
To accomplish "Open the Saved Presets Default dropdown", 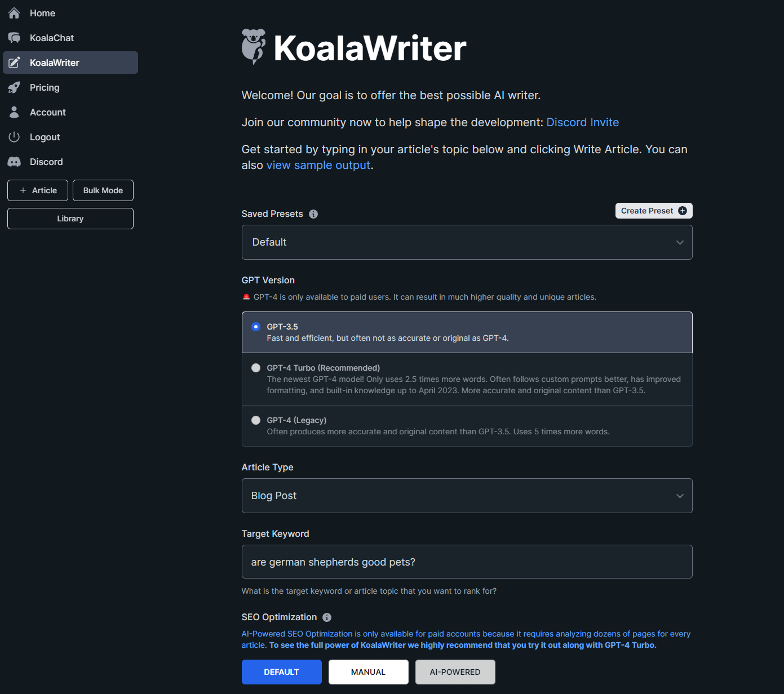I will (467, 242).
